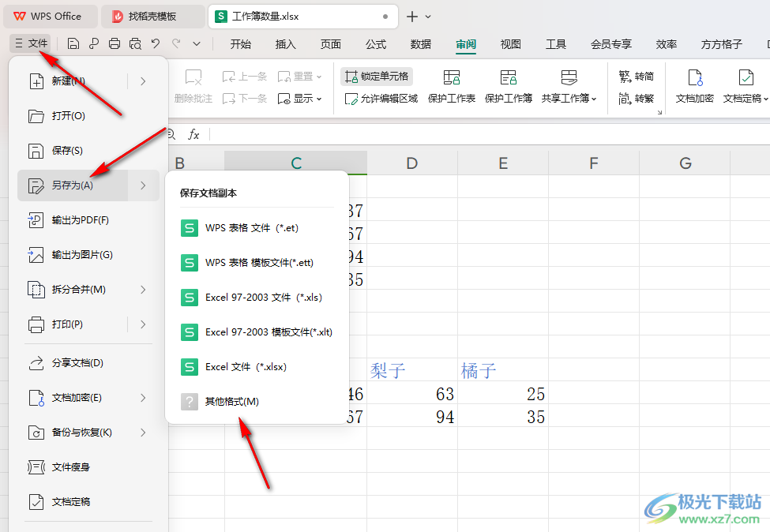Open the 工具 ribbon tab

(x=556, y=44)
